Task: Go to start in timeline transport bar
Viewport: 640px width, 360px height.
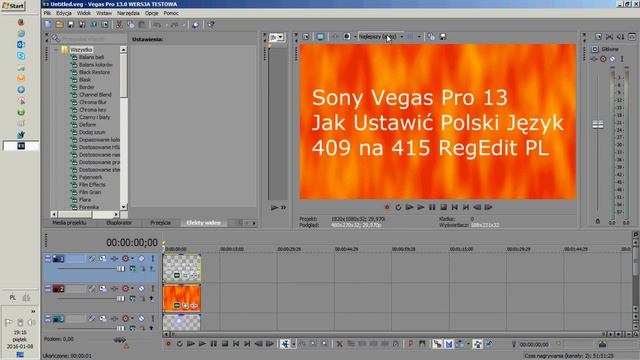Action: [x=236, y=344]
